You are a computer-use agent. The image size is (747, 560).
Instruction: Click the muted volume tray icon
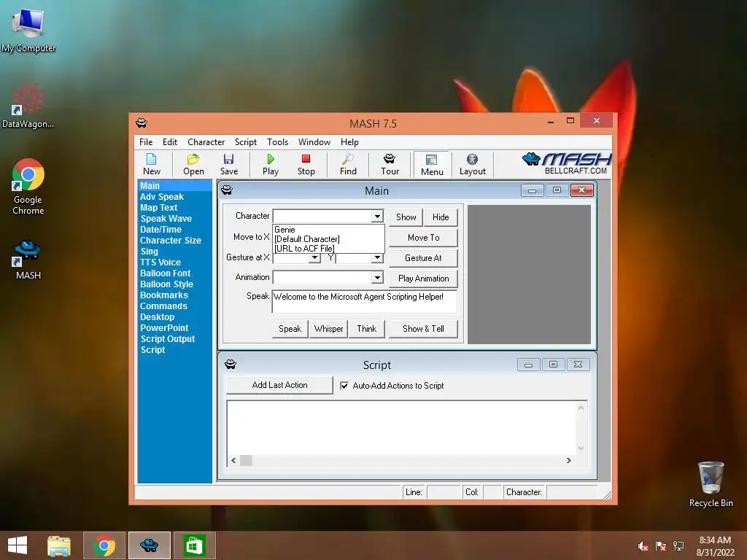pos(643,546)
